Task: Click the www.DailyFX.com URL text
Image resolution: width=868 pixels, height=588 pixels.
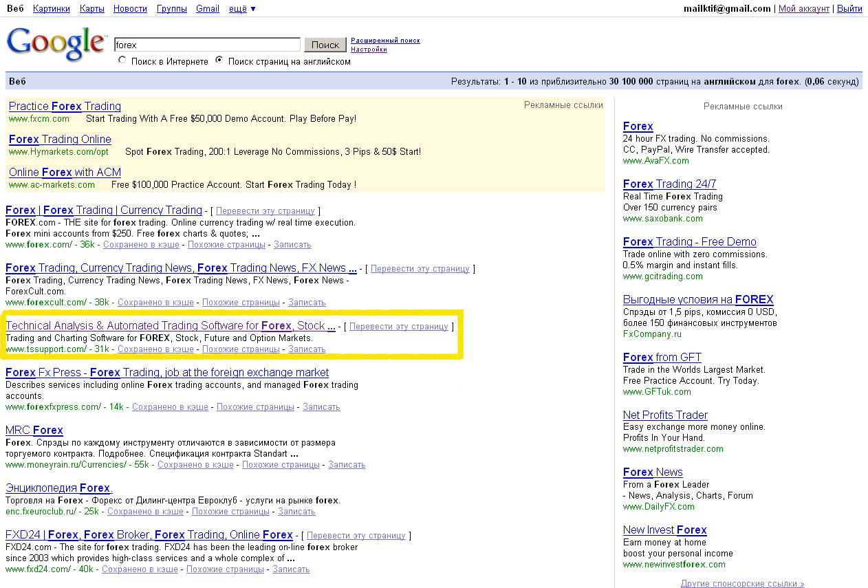Action: point(659,507)
